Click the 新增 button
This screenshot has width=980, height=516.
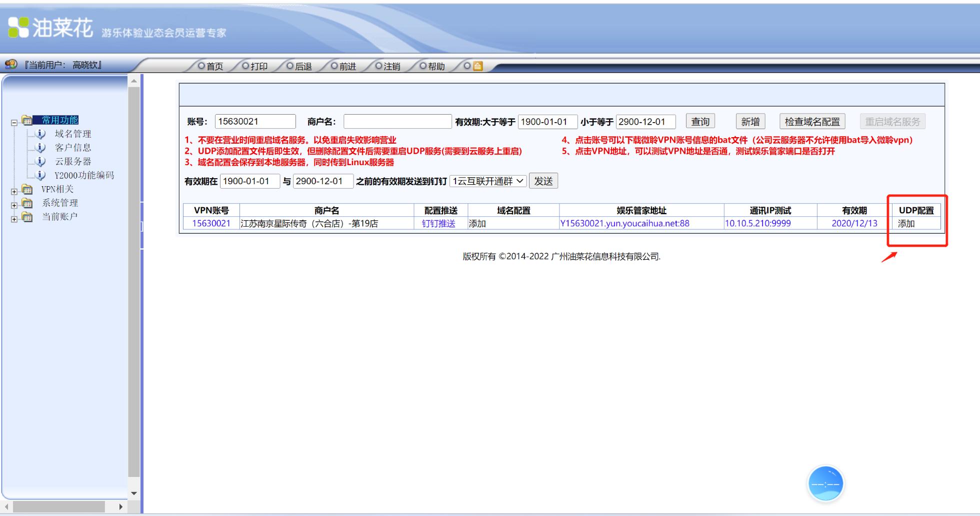(750, 122)
